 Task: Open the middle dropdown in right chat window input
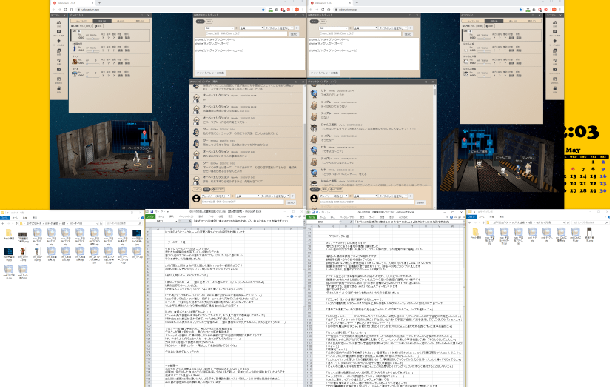[x=365, y=196]
